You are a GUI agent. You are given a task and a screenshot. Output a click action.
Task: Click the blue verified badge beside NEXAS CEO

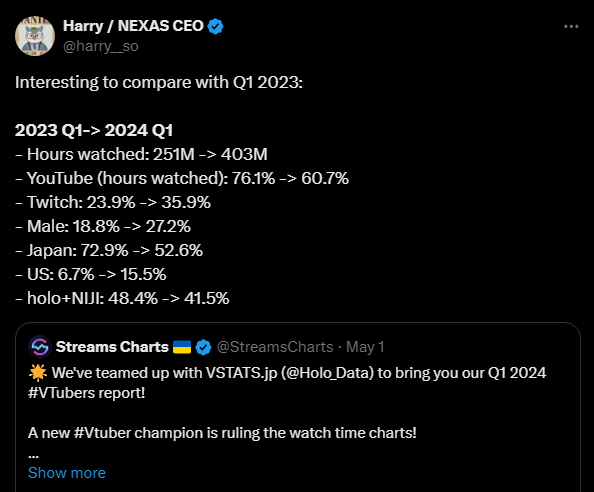(x=216, y=27)
